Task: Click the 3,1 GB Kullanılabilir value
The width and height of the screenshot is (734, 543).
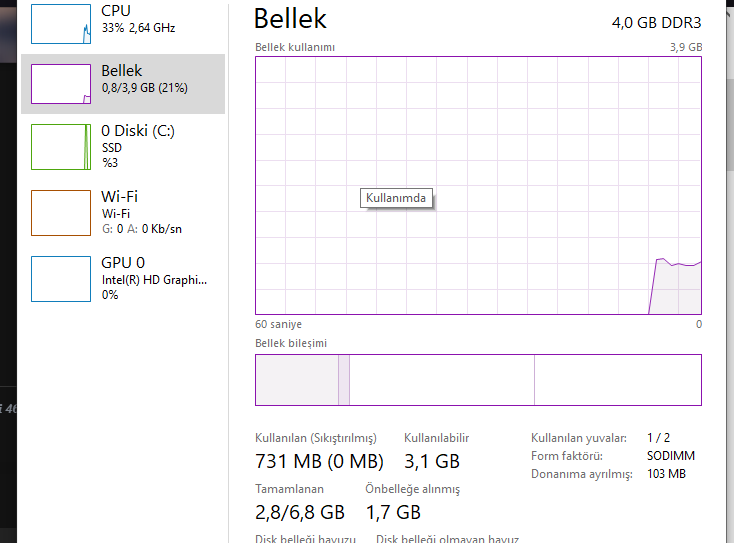Action: pyautogui.click(x=431, y=461)
